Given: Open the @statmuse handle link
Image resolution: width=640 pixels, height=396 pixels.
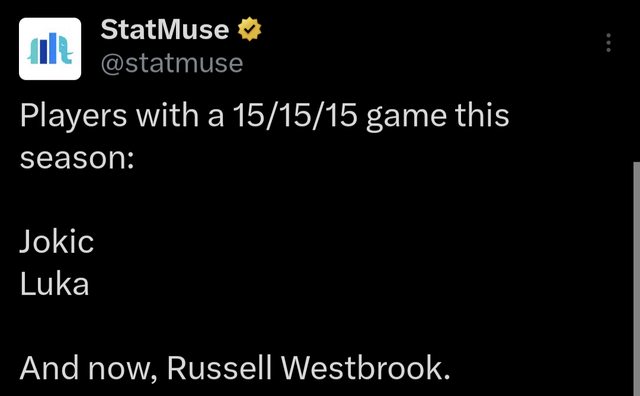Looking at the screenshot, I should tap(172, 63).
